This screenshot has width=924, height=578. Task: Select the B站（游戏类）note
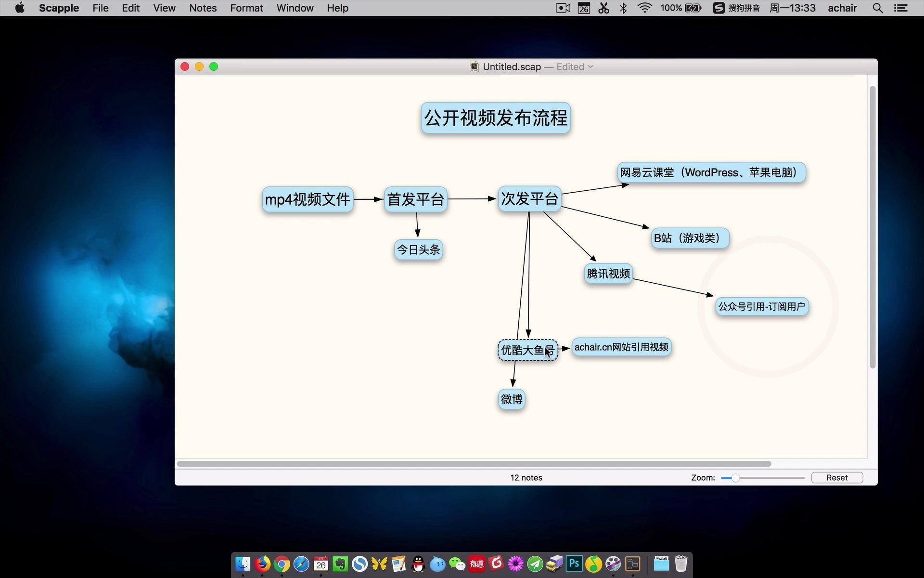[690, 238]
